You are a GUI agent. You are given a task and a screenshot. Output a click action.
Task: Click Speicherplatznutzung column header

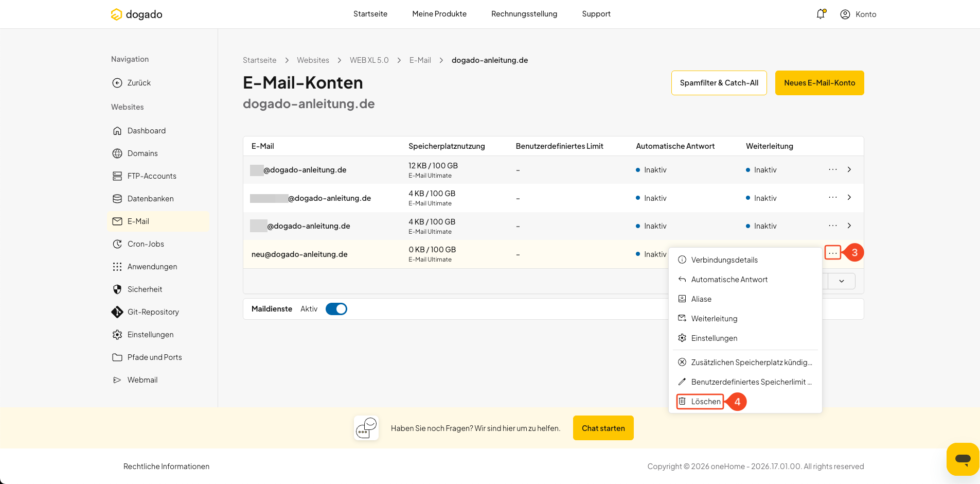pyautogui.click(x=447, y=146)
